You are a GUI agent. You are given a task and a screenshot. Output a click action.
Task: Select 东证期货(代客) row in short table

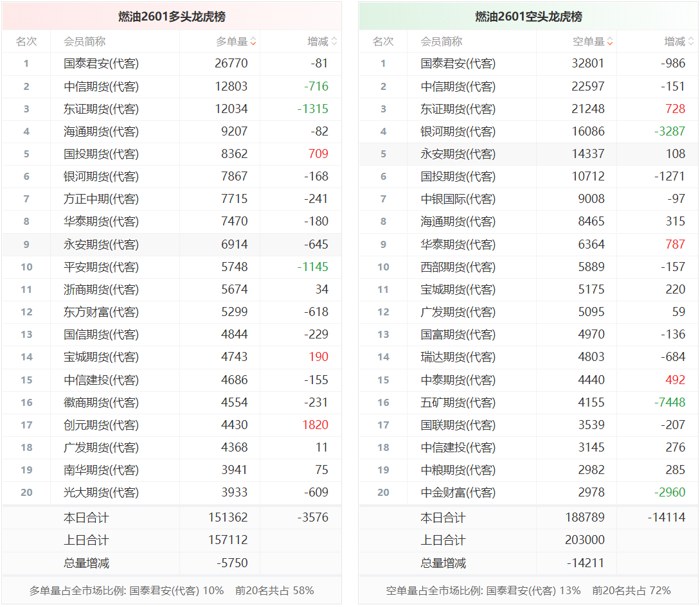pos(528,109)
